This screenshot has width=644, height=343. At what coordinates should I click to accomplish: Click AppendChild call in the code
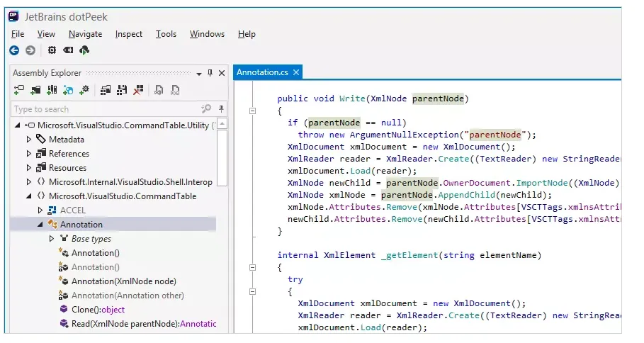[x=467, y=195]
